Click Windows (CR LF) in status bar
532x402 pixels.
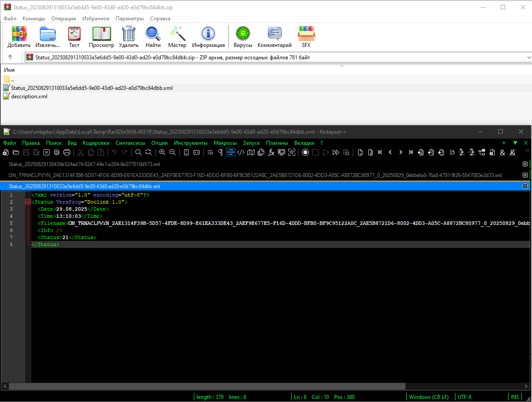click(x=429, y=397)
